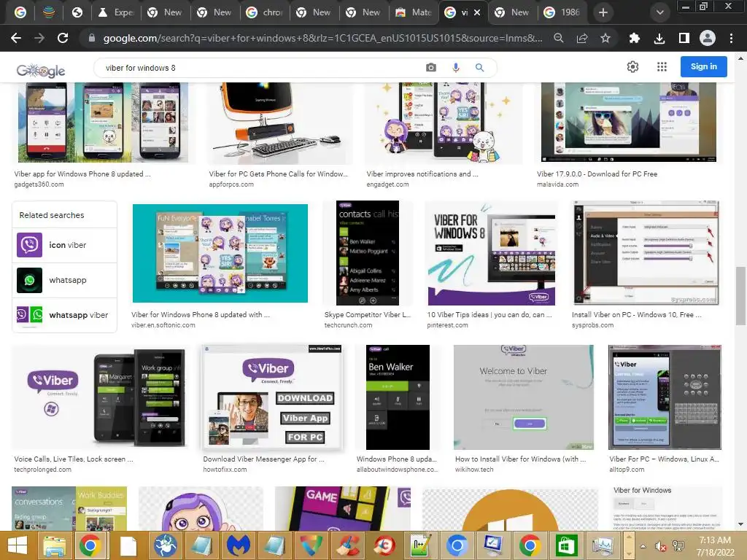Open 'Welcome to Viber' wikihow thumbnail

coord(524,397)
